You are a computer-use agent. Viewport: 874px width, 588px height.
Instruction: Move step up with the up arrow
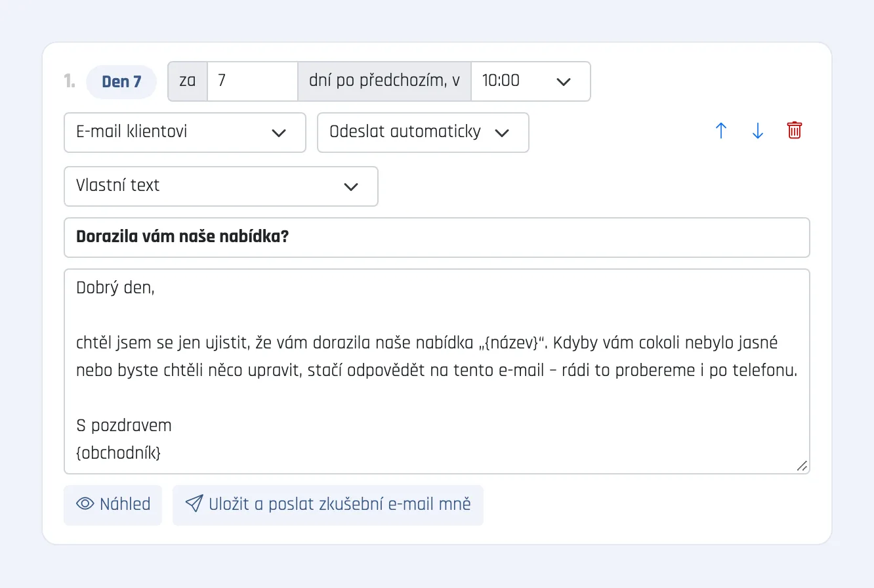coord(721,131)
